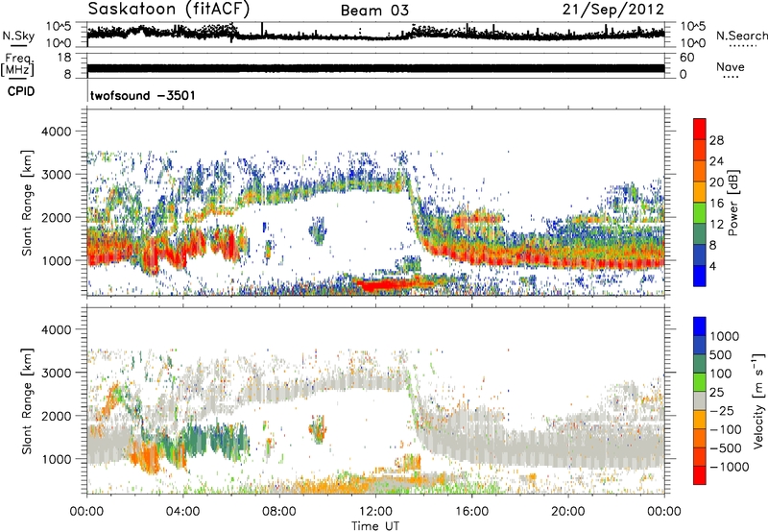768x532 pixels.
Task: Click the "Freq. [MHz]" axis label
Action: (17, 64)
